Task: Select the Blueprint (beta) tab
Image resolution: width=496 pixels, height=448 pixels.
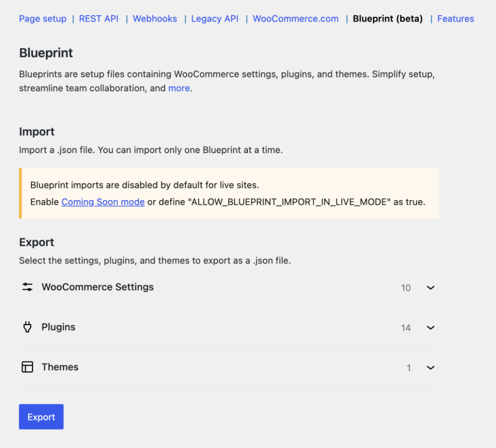Action: coord(387,19)
